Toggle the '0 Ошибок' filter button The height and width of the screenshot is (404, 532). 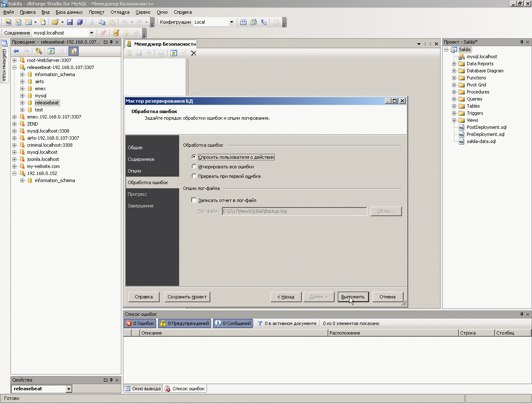pyautogui.click(x=140, y=323)
